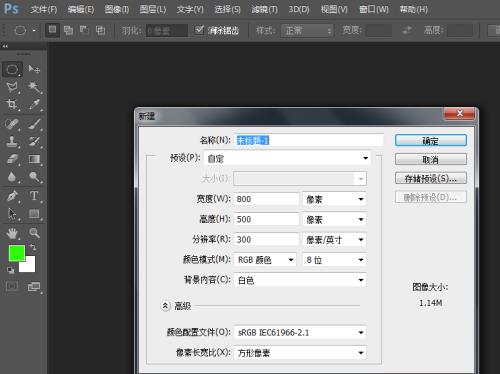Screen dimensions: 500x374
Task: Change the screen mode
Action: pyautogui.click(x=34, y=286)
